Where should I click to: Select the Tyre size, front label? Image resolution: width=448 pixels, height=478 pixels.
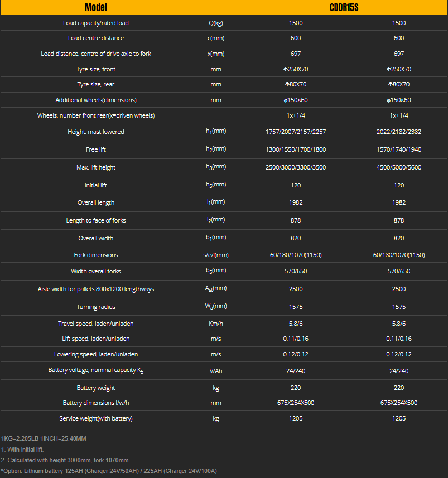point(96,69)
